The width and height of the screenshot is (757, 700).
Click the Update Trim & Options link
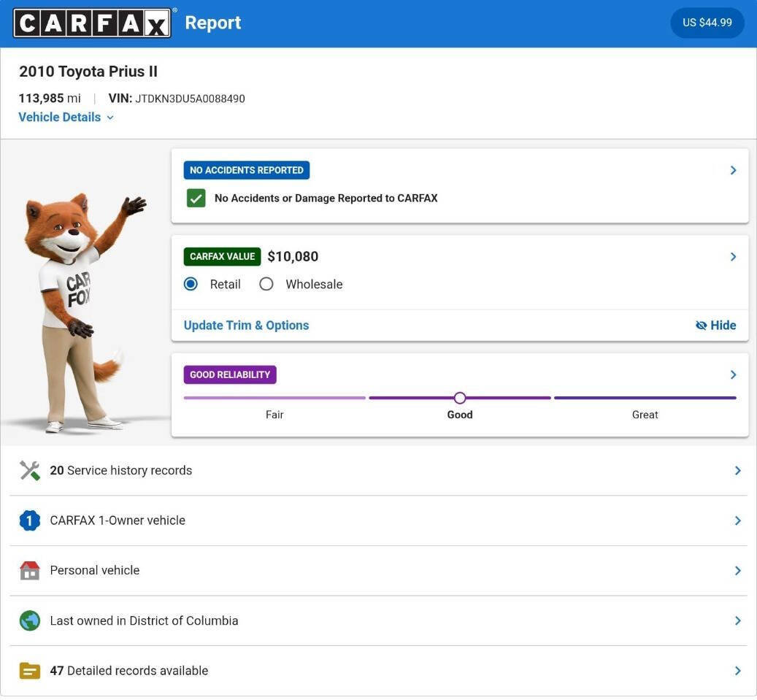pos(246,326)
